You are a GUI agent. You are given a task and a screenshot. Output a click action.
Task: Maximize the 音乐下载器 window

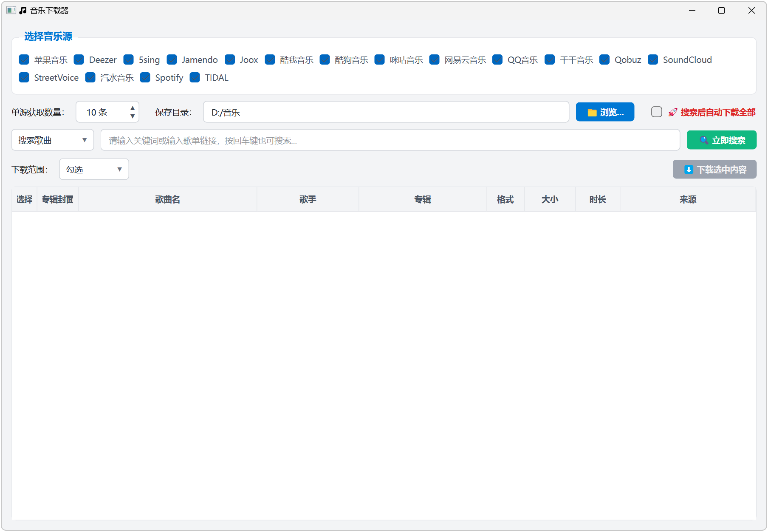[x=721, y=10]
